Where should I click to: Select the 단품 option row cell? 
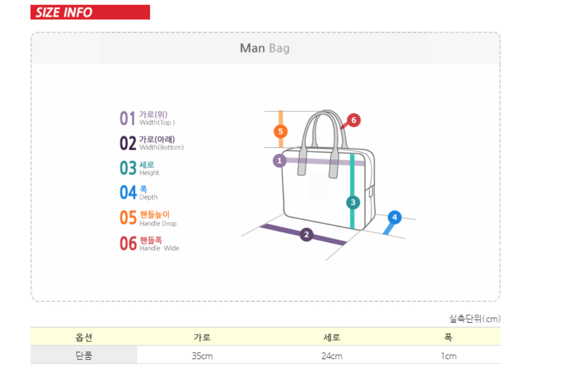(x=84, y=356)
